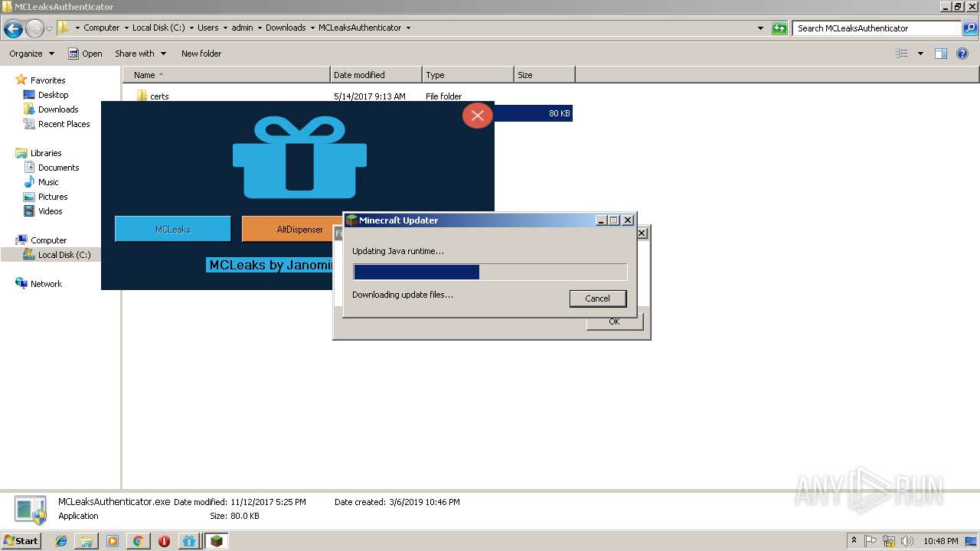The image size is (980, 551).
Task: Focus the Search MCLeaksAuthenticator field
Action: pyautogui.click(x=877, y=28)
